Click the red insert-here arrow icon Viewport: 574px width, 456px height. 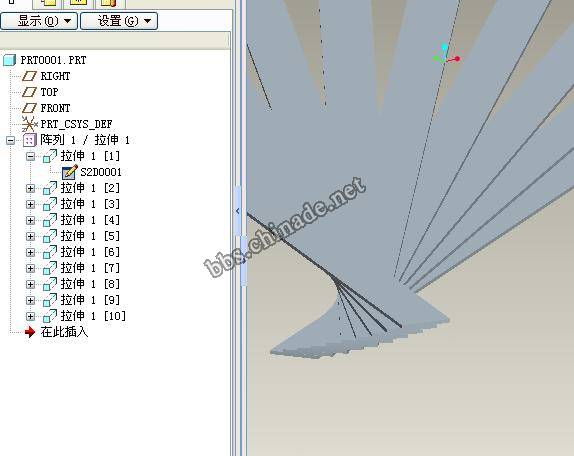click(x=30, y=332)
